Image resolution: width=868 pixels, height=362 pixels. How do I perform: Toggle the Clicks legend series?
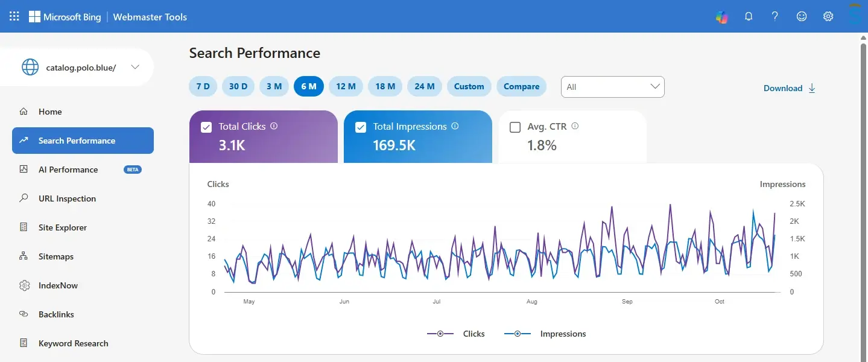pos(455,334)
